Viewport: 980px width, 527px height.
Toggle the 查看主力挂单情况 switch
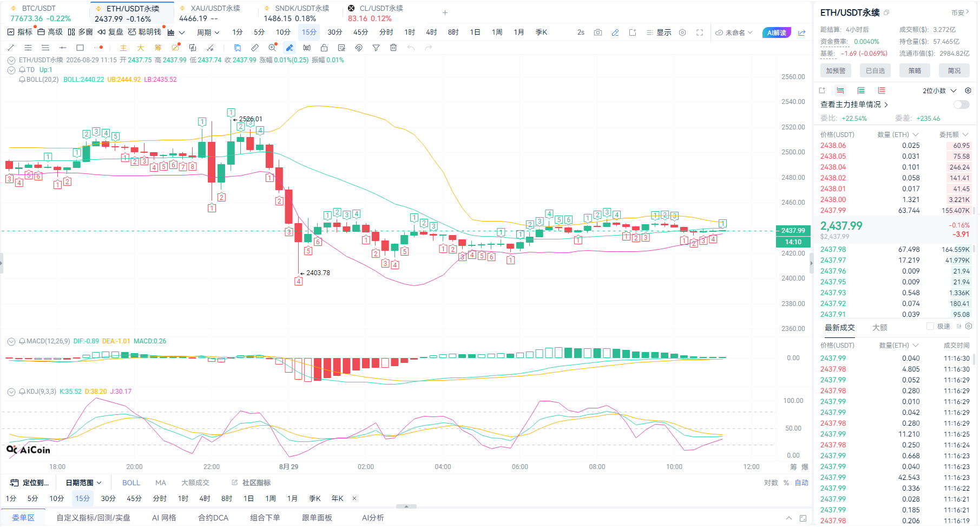point(961,105)
